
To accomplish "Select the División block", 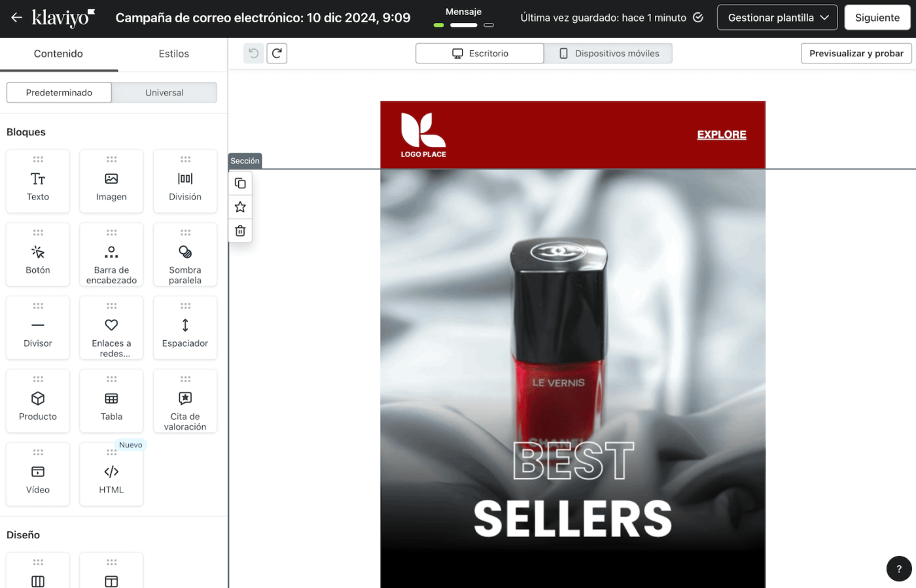I will [185, 181].
